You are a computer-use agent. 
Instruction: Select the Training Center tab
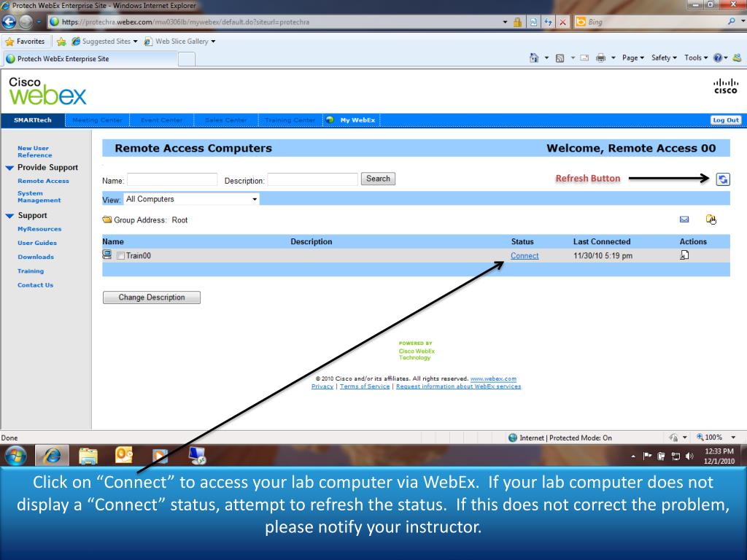pos(290,120)
